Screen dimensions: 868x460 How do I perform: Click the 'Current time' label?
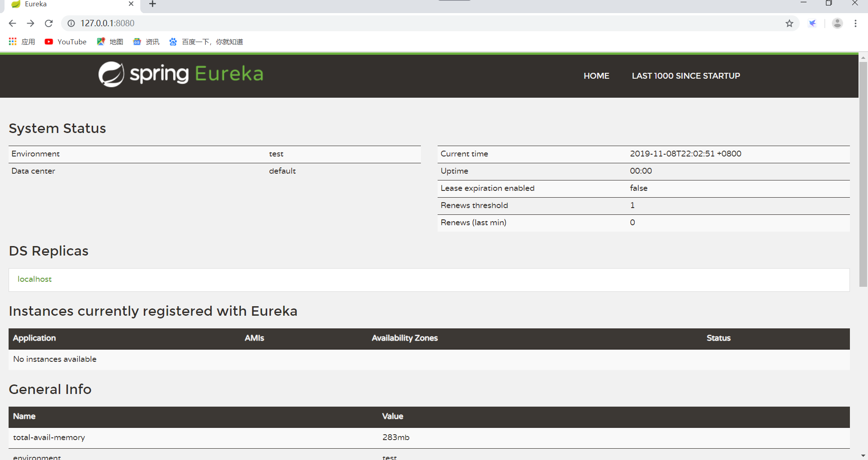464,154
